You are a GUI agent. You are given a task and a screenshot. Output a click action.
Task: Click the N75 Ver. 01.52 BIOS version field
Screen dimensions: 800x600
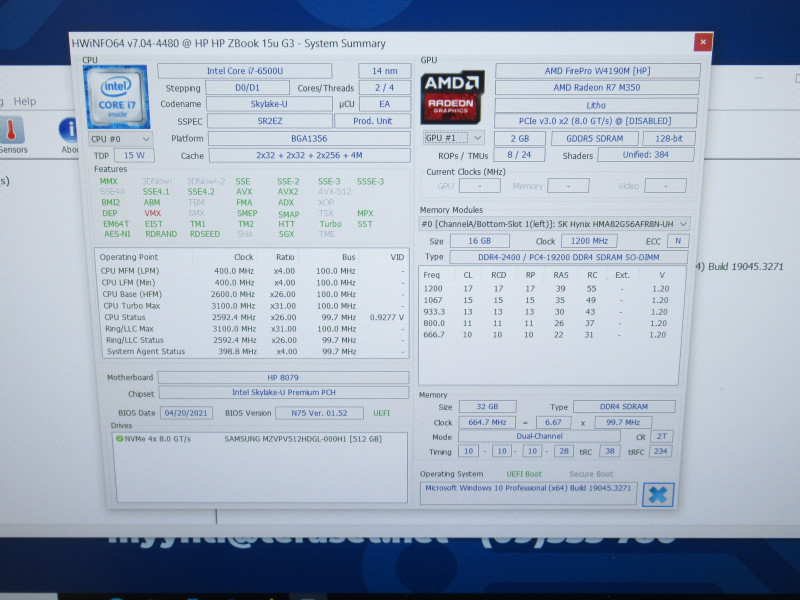click(319, 413)
